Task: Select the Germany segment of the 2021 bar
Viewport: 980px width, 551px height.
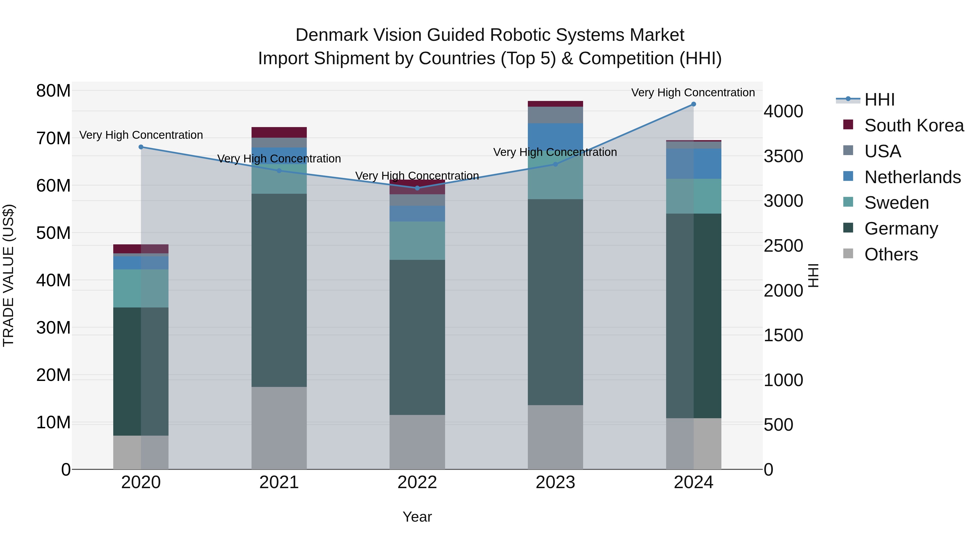Action: click(279, 290)
